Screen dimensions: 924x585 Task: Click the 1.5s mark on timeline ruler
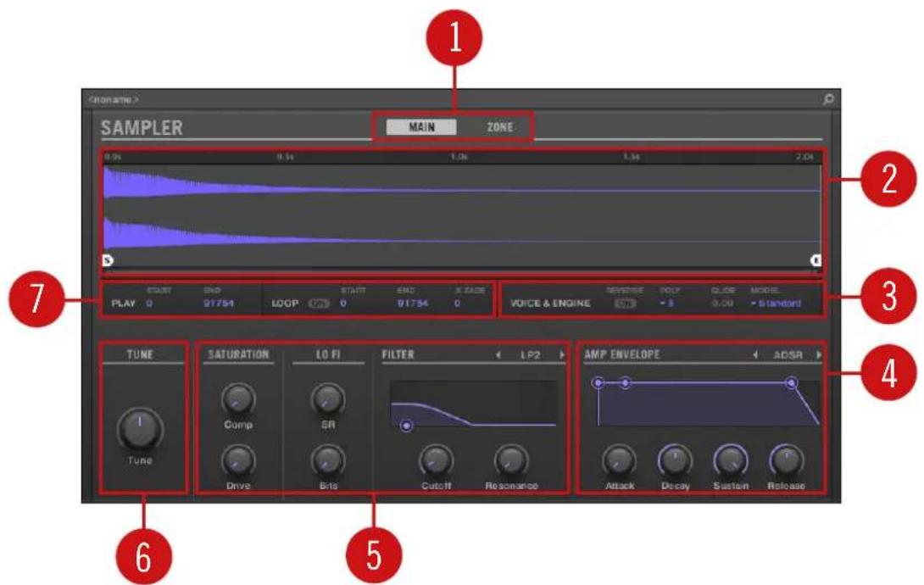tap(632, 158)
